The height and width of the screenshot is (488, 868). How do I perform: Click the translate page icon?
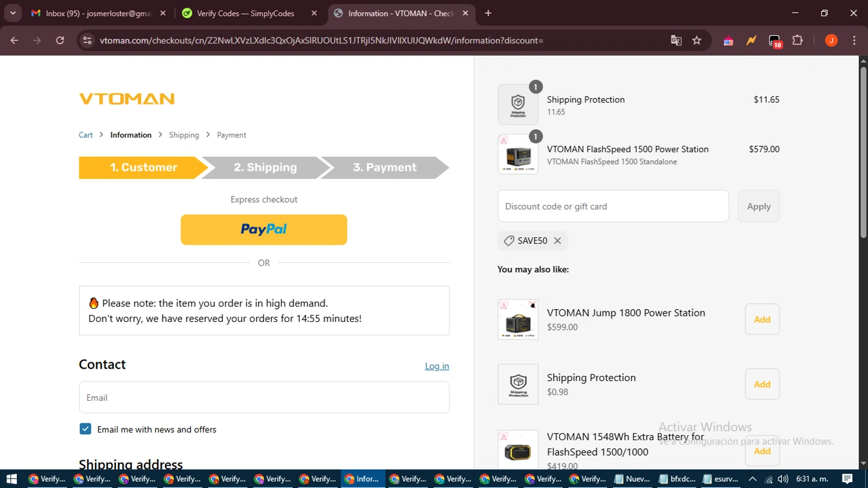point(676,41)
